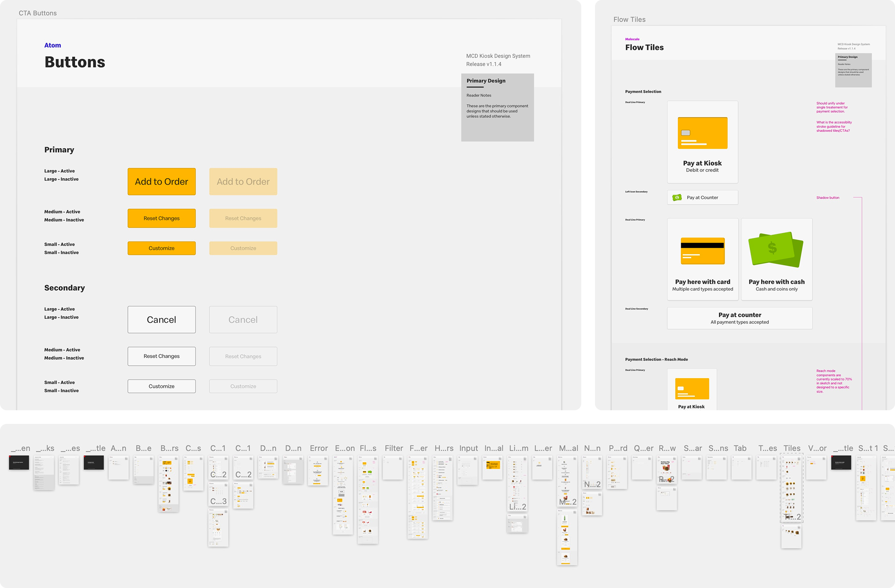Open the Input artboard thumbnail
The width and height of the screenshot is (895, 588).
[467, 470]
